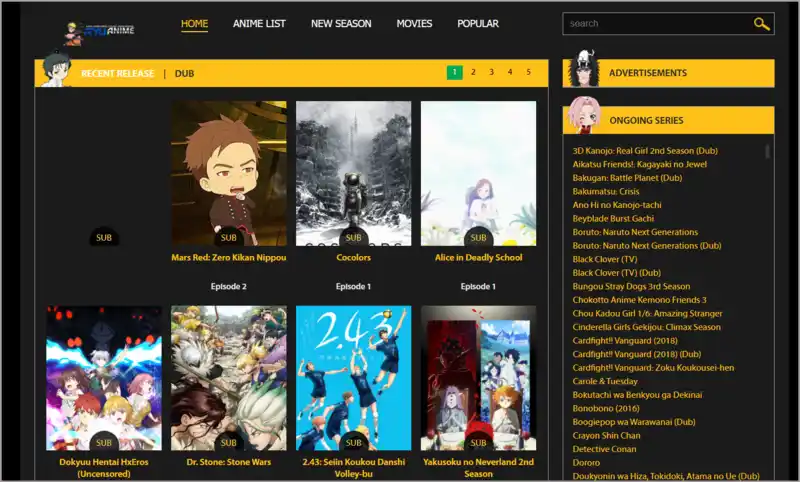Click SUB badge on Dr. Stone poster
Viewport: 800px width, 482px height.
[x=228, y=442]
